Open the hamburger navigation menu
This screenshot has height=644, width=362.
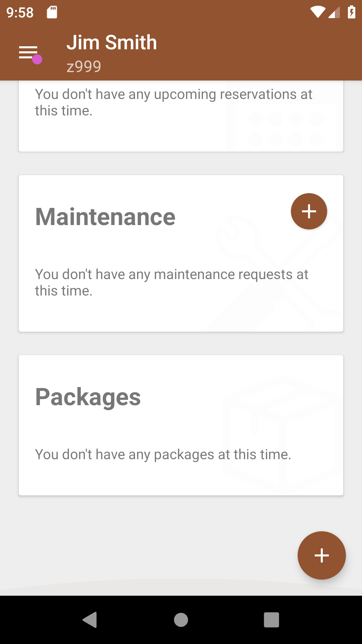[x=28, y=53]
